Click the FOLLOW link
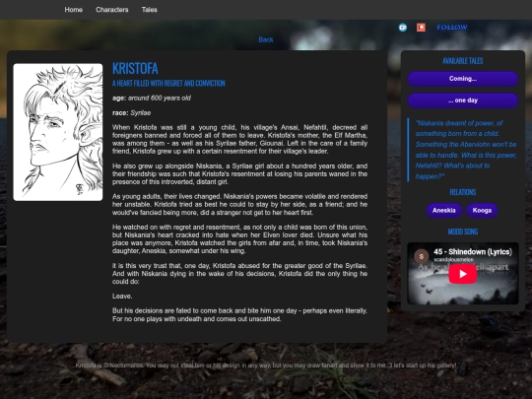The width and height of the screenshot is (532, 399). tap(452, 28)
